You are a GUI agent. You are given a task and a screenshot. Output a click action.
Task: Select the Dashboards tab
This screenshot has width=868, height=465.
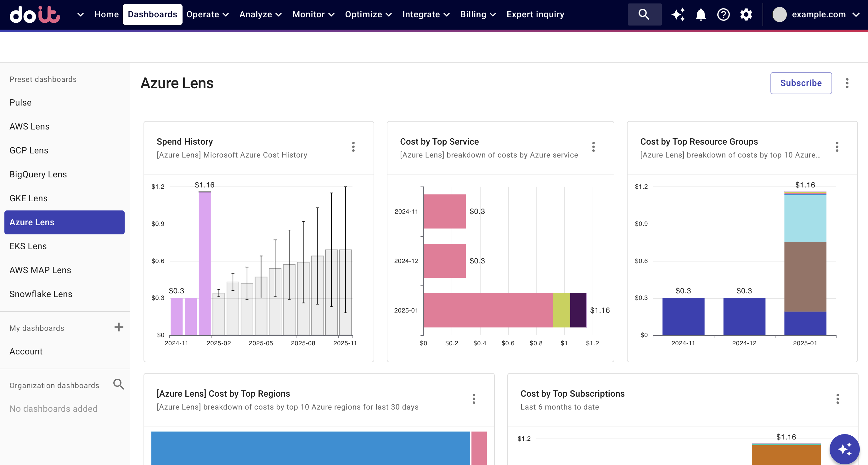[x=152, y=14]
